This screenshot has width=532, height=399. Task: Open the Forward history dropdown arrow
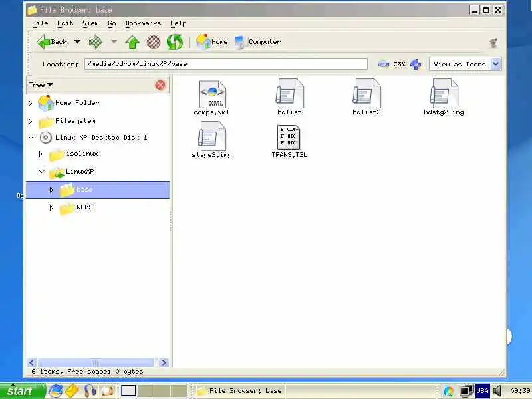pos(114,42)
